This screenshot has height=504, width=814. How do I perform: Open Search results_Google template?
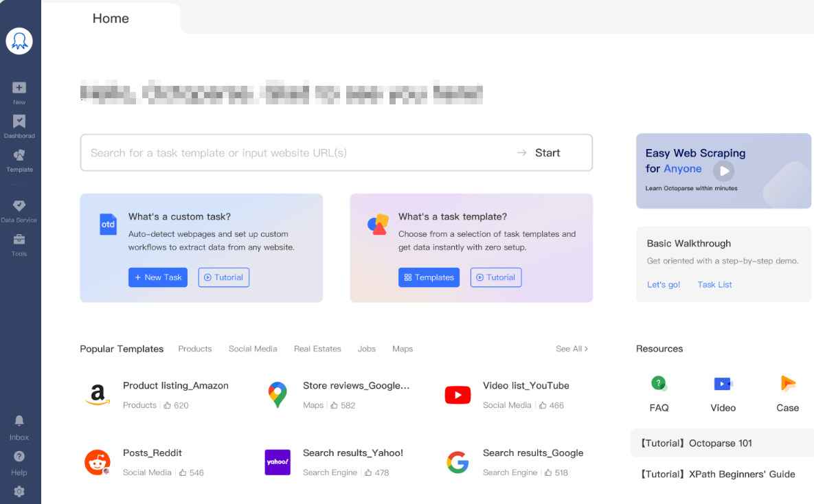[x=533, y=453]
